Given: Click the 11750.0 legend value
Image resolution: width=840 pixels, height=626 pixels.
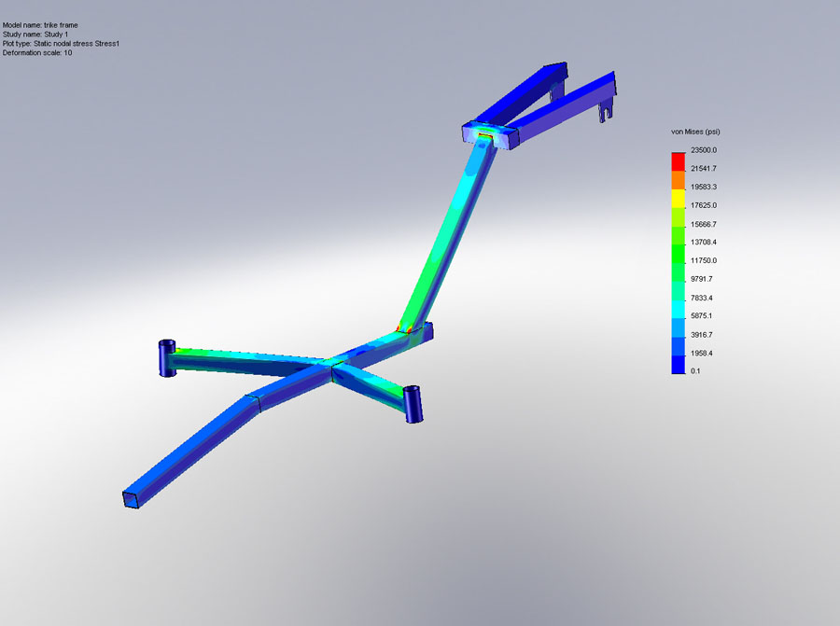Looking at the screenshot, I should click(x=704, y=260).
